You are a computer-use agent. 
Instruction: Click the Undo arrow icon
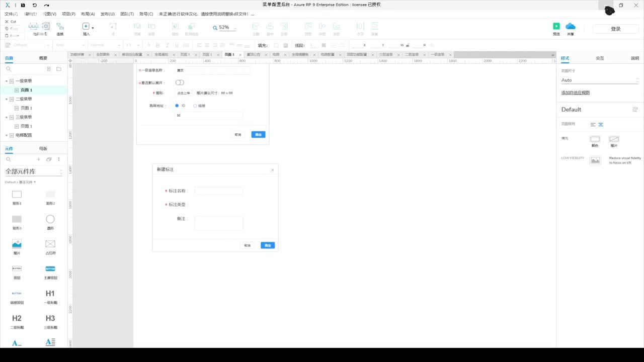click(x=35, y=5)
